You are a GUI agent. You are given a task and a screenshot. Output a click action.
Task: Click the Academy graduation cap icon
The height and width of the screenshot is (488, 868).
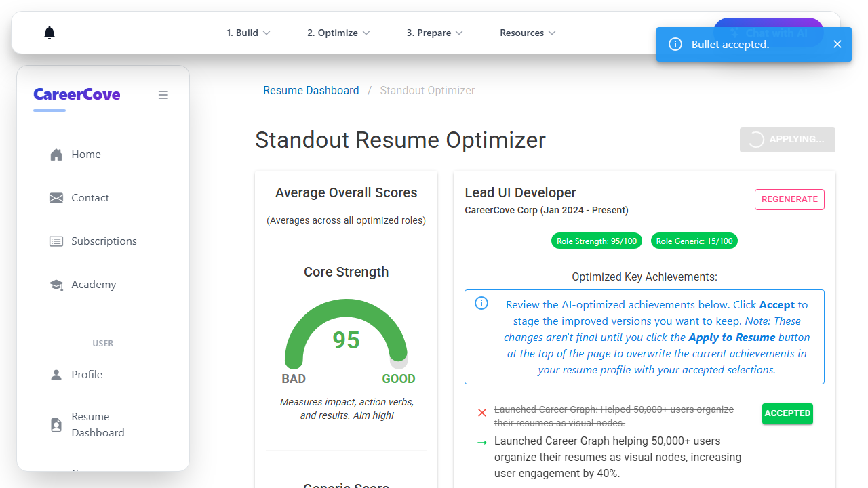pos(56,285)
